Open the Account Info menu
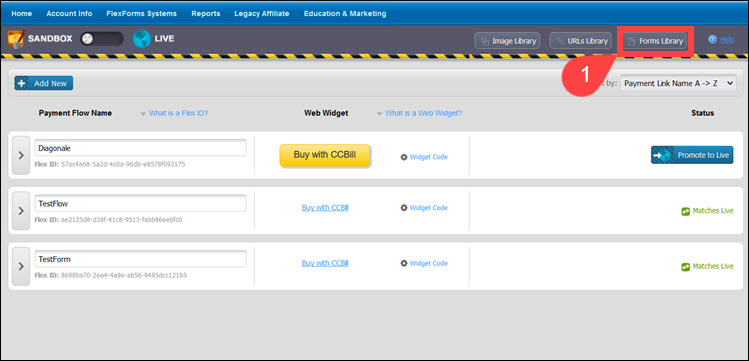This screenshot has height=361, width=749. 69,13
